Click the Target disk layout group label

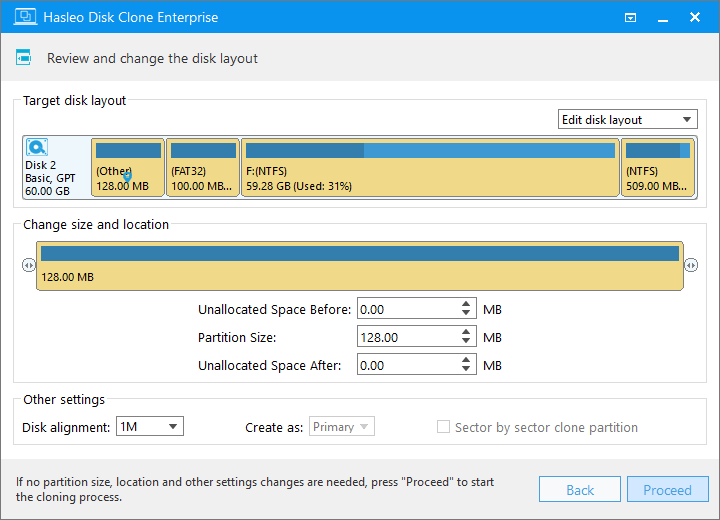pyautogui.click(x=74, y=100)
